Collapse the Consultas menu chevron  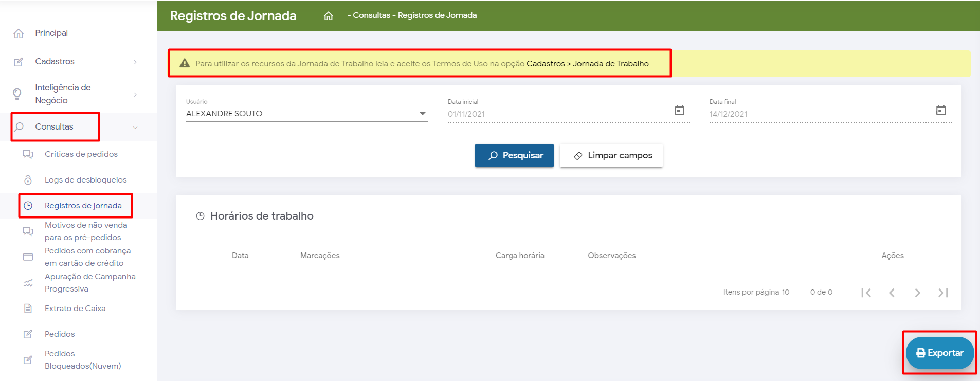coord(135,128)
